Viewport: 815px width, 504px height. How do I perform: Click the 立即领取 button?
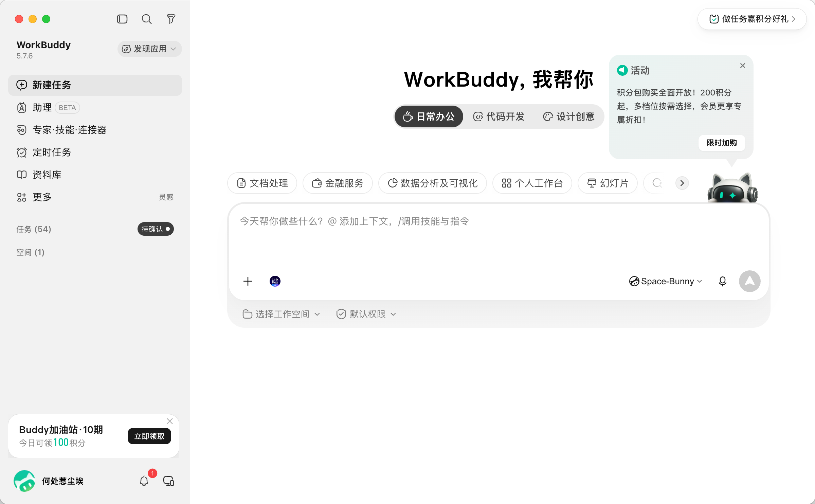point(149,436)
